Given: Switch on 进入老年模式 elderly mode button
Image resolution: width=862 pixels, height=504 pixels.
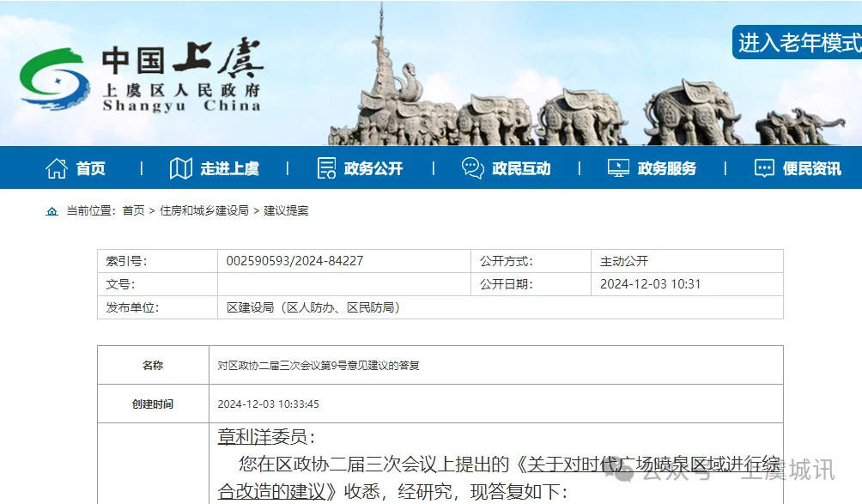Looking at the screenshot, I should click(x=798, y=42).
